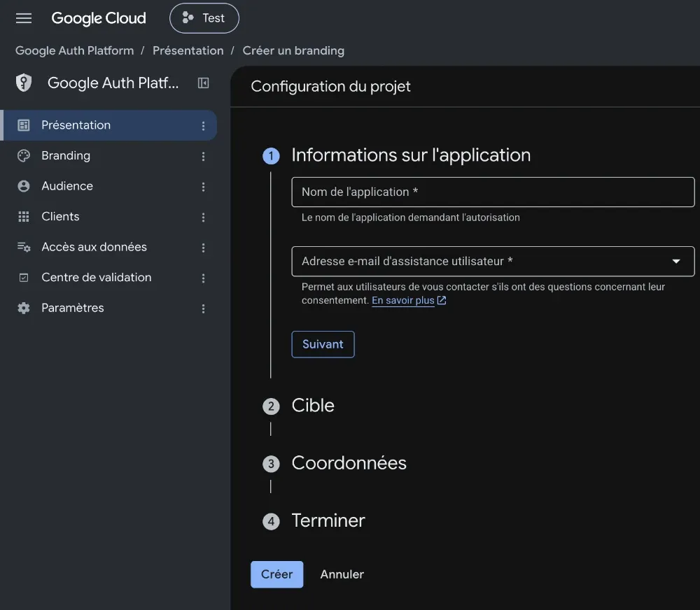This screenshot has height=610, width=700.
Task: Open the Adresse e-mail d'assistance dropdown
Action: tap(493, 261)
